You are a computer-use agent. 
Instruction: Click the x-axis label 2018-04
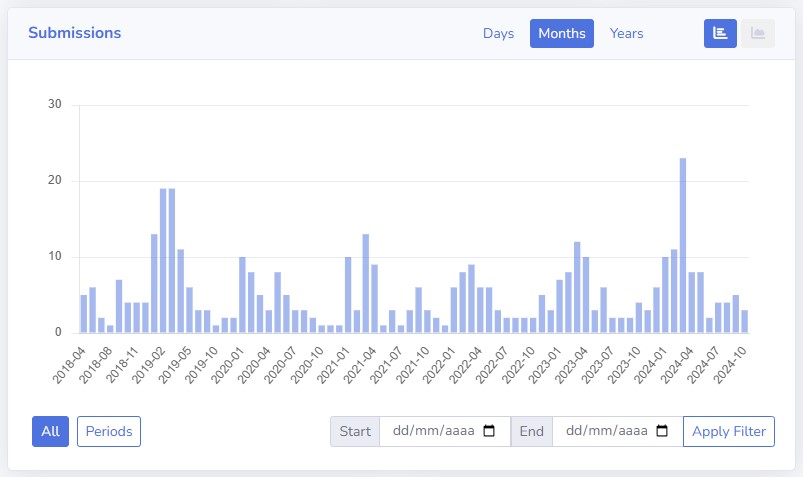(x=69, y=365)
